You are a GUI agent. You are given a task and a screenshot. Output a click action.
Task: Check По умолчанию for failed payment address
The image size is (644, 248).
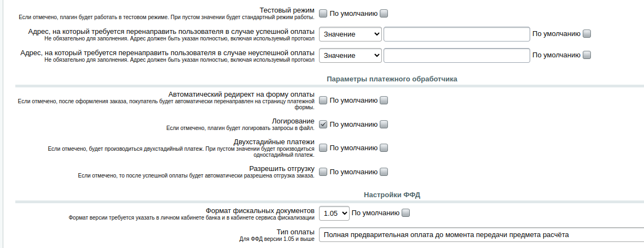pyautogui.click(x=587, y=55)
